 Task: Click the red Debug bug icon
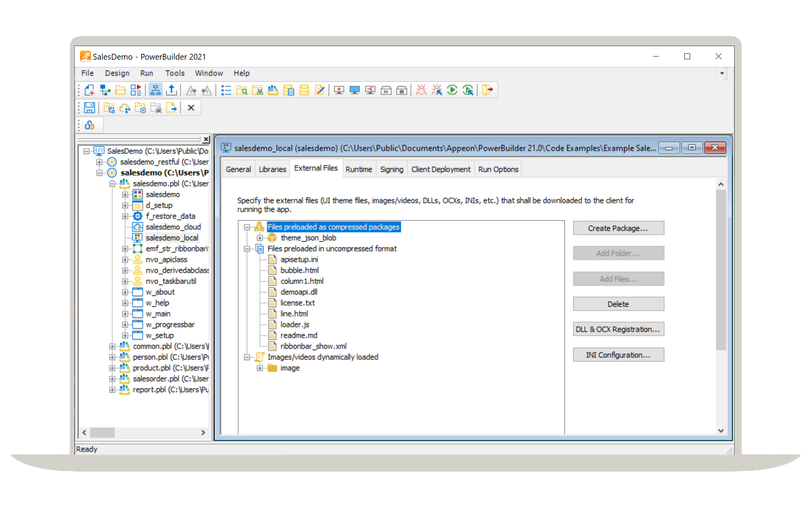coord(421,90)
